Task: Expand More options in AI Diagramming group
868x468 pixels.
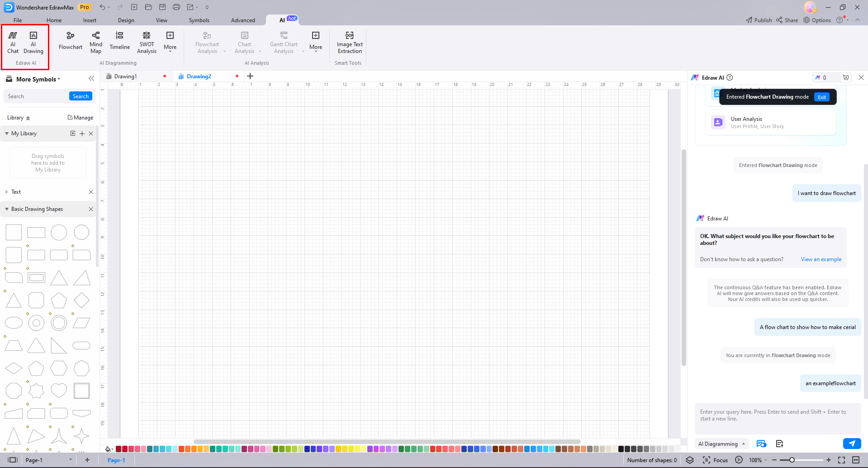Action: [170, 41]
